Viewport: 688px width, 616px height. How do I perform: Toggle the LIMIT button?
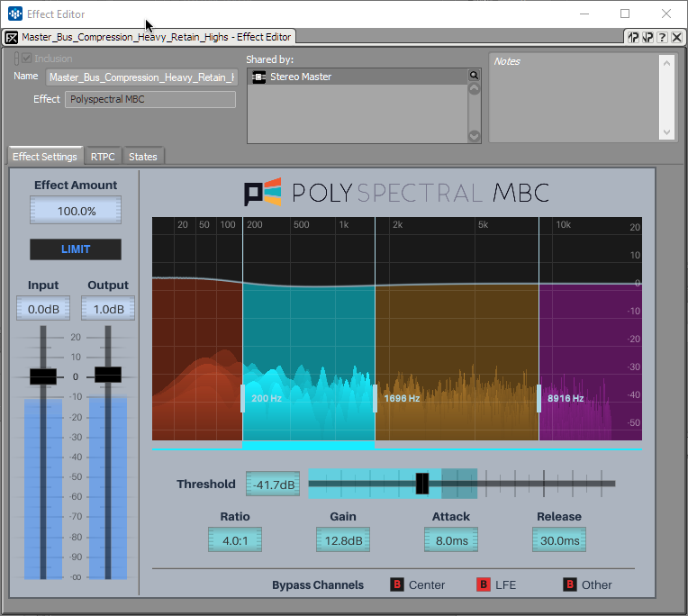pyautogui.click(x=76, y=249)
